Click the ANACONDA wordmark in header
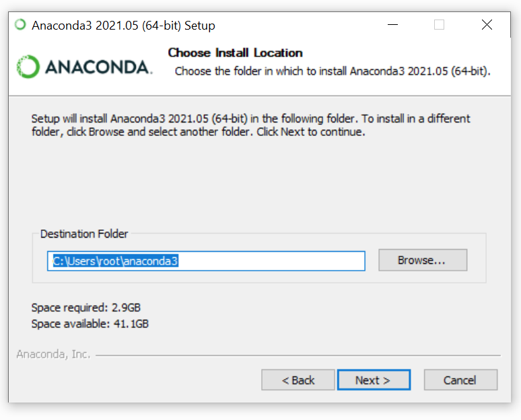Viewport: 521px width, 420px height. click(99, 67)
